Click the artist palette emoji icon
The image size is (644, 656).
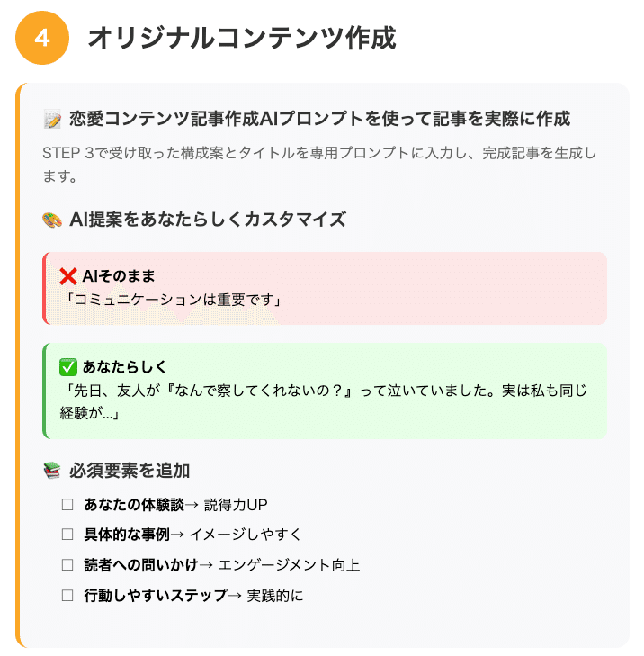[52, 220]
